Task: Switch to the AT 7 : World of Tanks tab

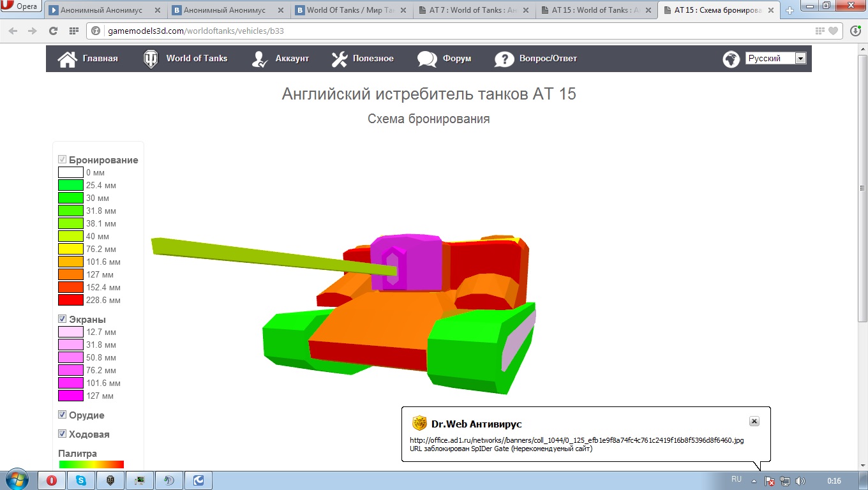Action: (473, 10)
